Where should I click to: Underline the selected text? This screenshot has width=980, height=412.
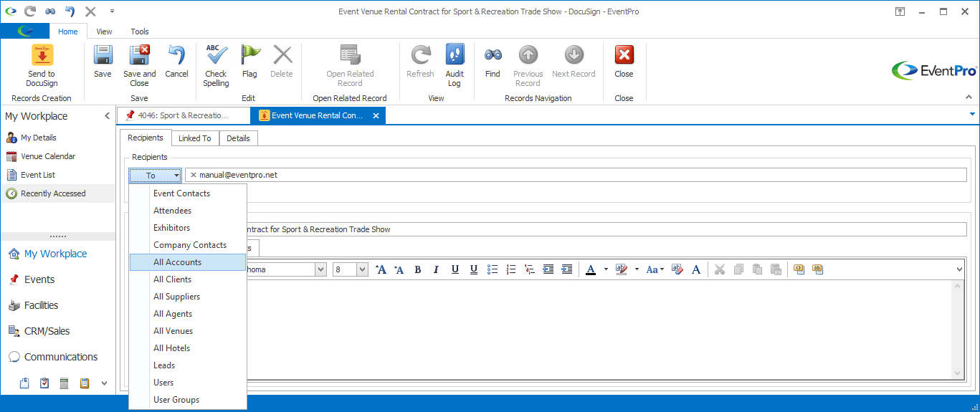coord(455,269)
